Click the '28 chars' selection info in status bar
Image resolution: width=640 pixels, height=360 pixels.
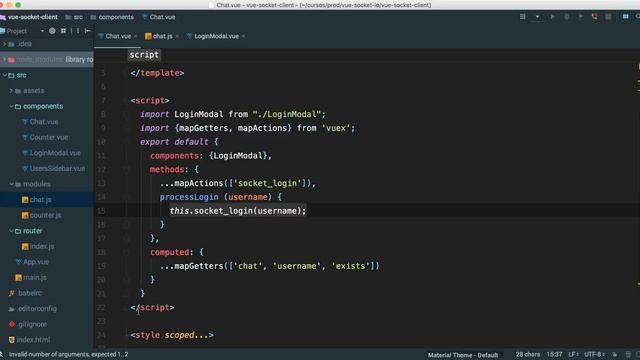[527, 354]
